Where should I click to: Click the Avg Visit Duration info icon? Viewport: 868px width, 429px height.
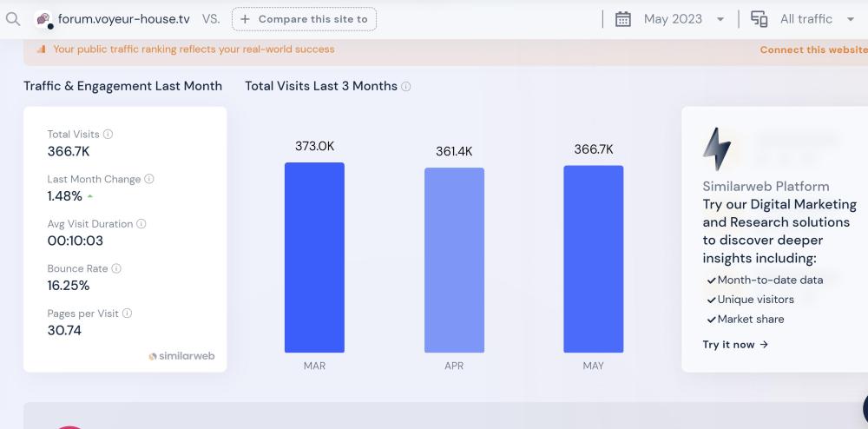pyautogui.click(x=141, y=224)
